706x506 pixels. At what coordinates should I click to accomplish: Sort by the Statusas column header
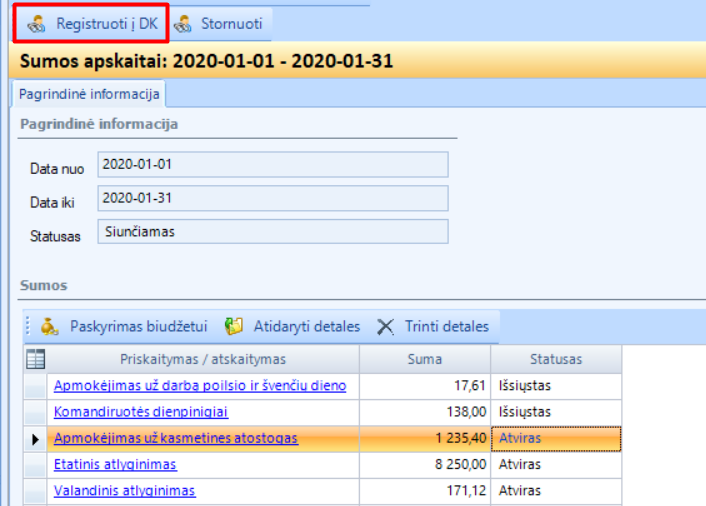point(556,359)
